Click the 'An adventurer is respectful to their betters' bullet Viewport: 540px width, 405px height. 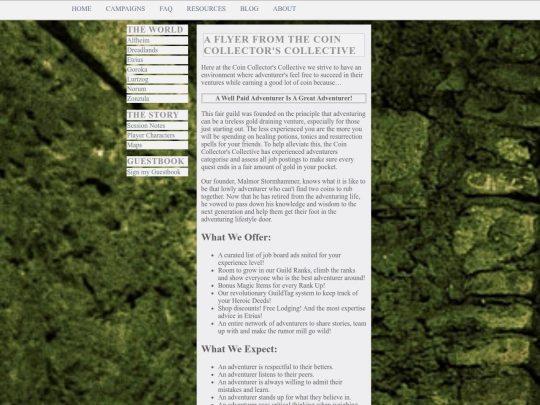click(x=276, y=367)
